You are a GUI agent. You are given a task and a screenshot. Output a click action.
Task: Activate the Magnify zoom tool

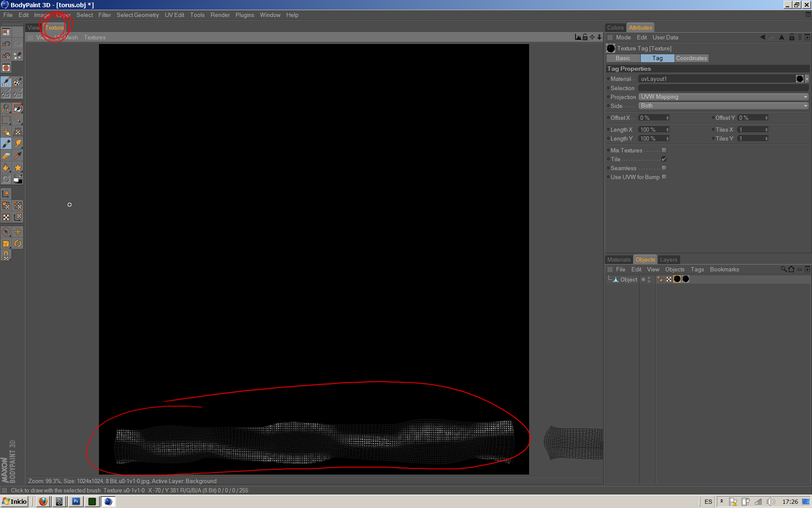[6, 108]
